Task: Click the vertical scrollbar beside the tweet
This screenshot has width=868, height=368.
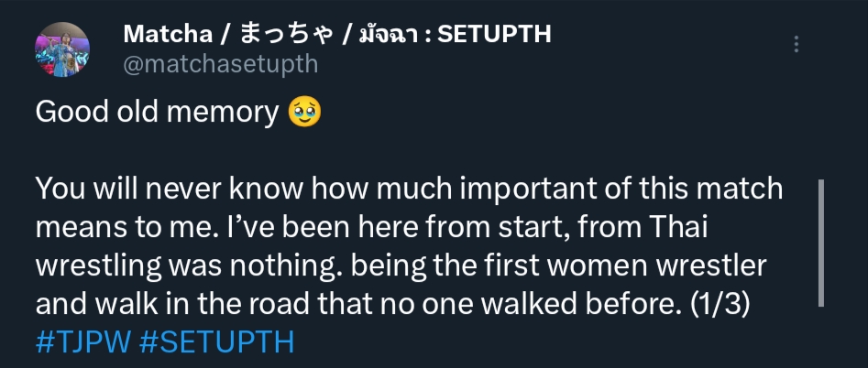Action: pos(821,243)
